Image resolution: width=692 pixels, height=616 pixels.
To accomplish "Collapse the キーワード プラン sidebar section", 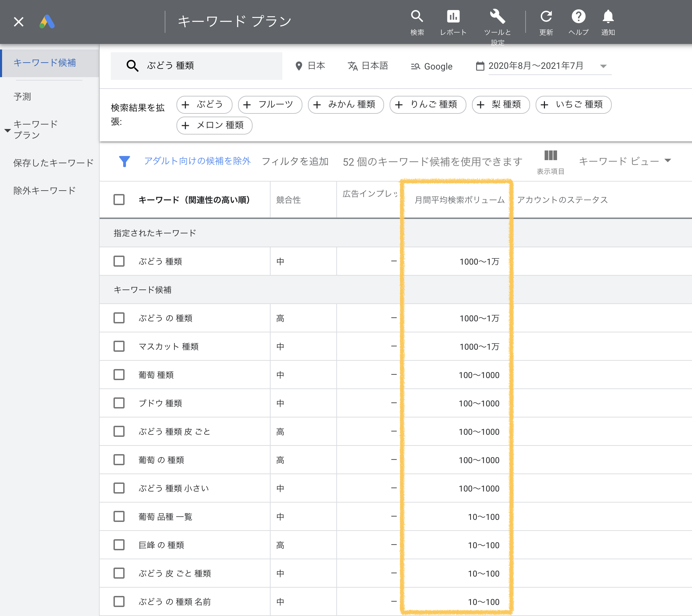I will click(7, 130).
